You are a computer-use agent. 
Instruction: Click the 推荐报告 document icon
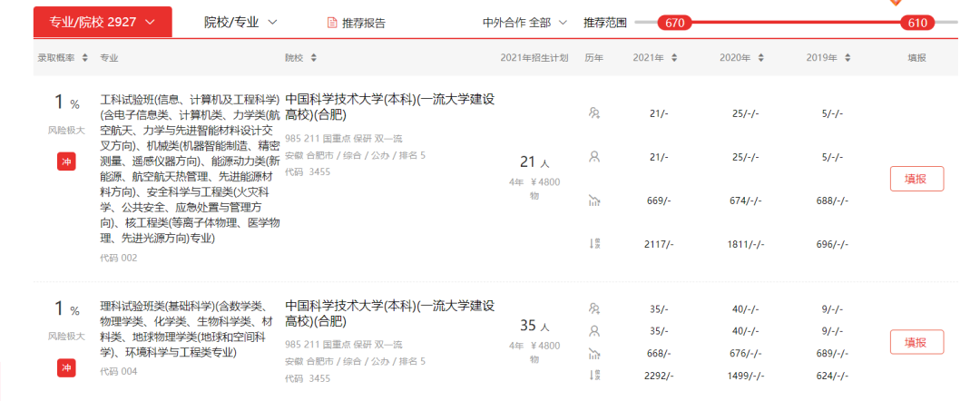[332, 23]
